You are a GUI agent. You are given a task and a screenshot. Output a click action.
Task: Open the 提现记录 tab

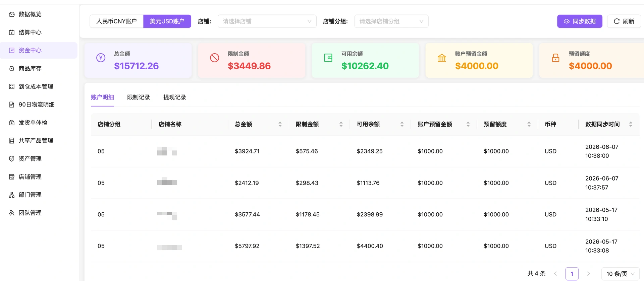pos(175,97)
